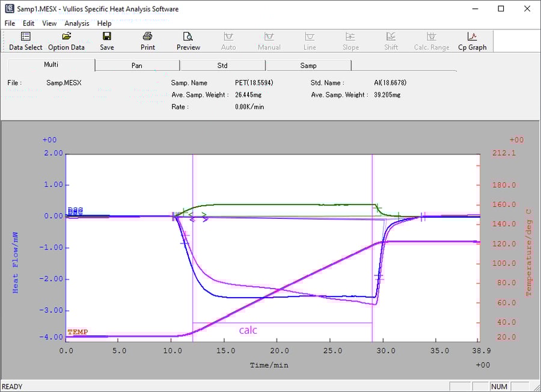Open the Option Data tool
The image size is (541, 392).
(x=66, y=41)
